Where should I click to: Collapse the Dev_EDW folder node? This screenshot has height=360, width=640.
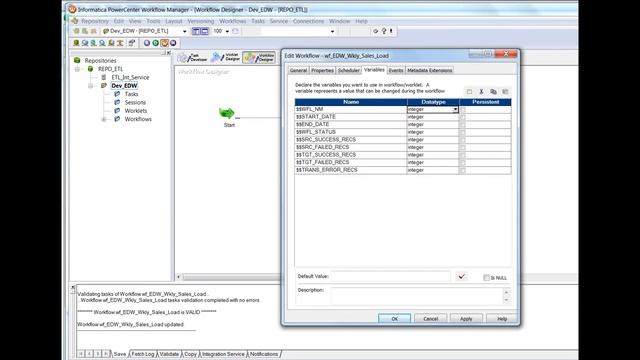pos(91,86)
